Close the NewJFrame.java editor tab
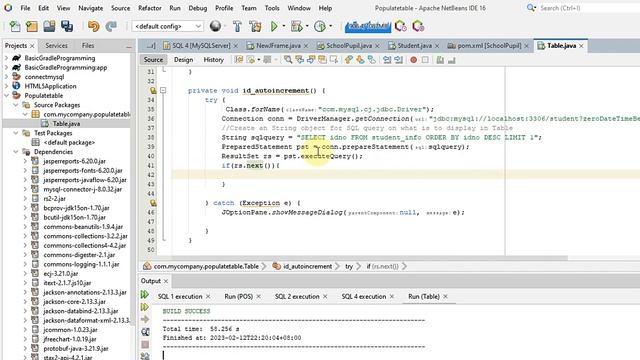 pyautogui.click(x=306, y=46)
